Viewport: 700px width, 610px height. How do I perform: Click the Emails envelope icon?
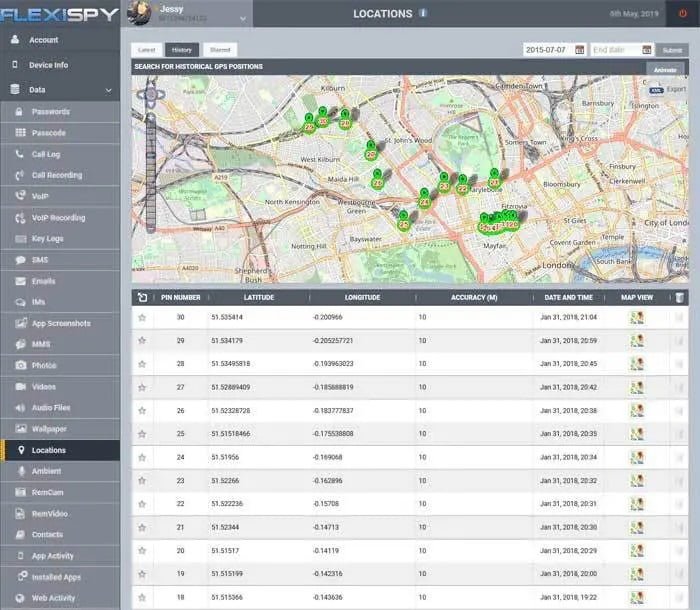pyautogui.click(x=21, y=281)
